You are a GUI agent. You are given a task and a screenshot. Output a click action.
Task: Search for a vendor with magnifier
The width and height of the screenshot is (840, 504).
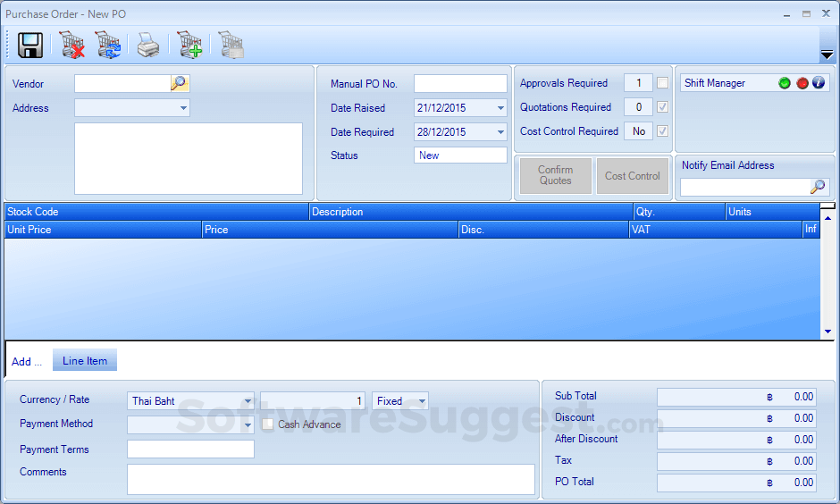click(x=179, y=83)
